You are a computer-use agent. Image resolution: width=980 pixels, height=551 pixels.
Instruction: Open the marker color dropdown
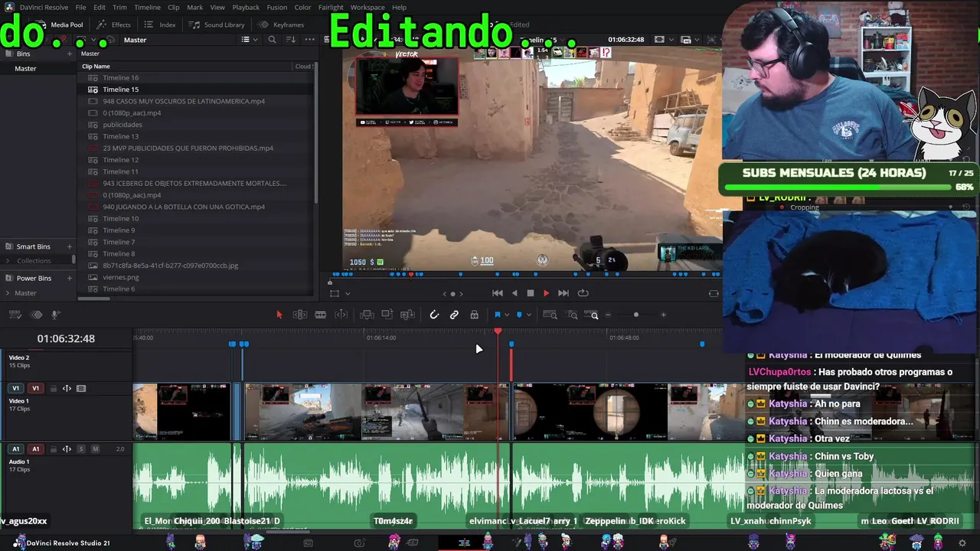(528, 315)
